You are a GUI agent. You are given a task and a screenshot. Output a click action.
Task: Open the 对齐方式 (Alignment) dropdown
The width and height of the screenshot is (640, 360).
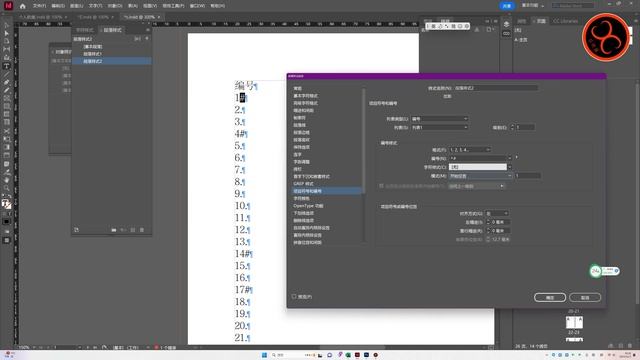497,213
